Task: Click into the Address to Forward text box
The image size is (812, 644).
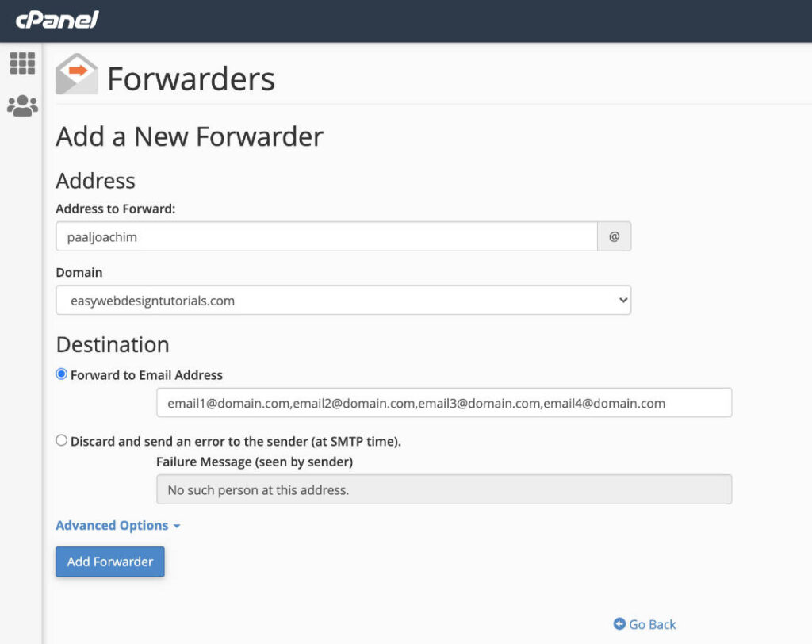Action: (x=325, y=236)
